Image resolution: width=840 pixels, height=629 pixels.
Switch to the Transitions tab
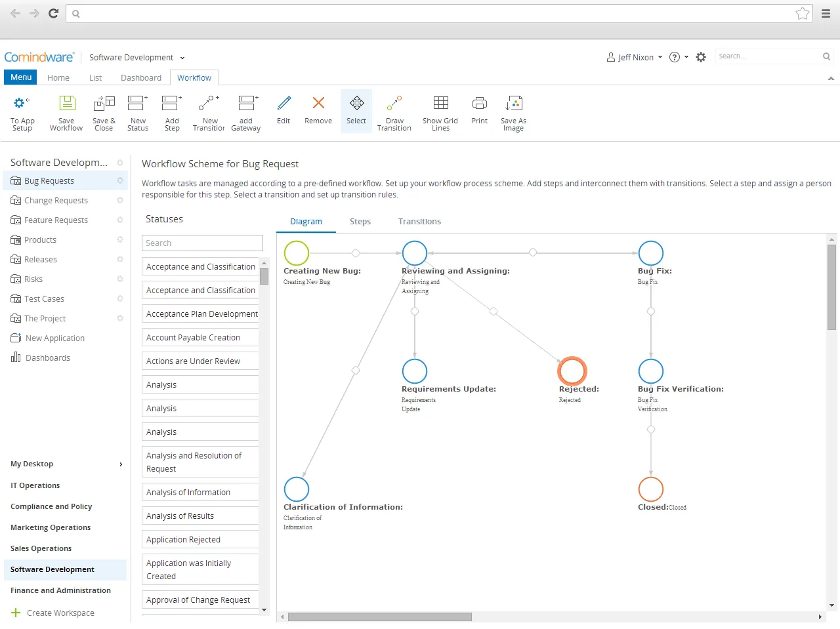[419, 221]
